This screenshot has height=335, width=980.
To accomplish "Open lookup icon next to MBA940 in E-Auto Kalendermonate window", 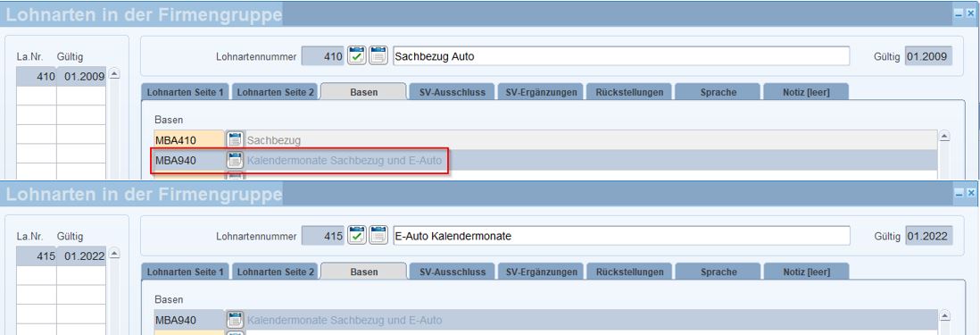I will point(235,320).
